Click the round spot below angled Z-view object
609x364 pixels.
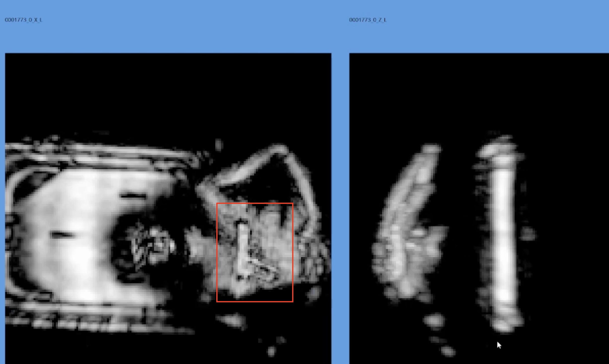coord(434,321)
